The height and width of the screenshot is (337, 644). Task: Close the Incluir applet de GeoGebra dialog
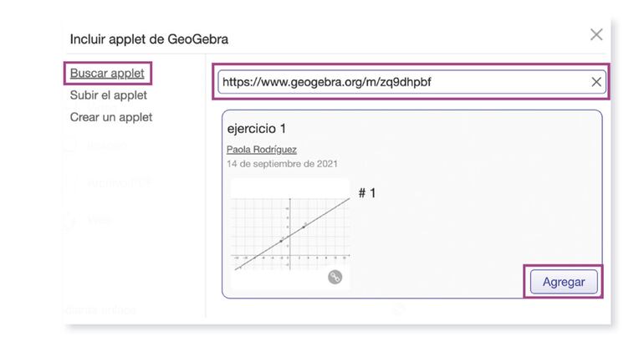pyautogui.click(x=596, y=34)
